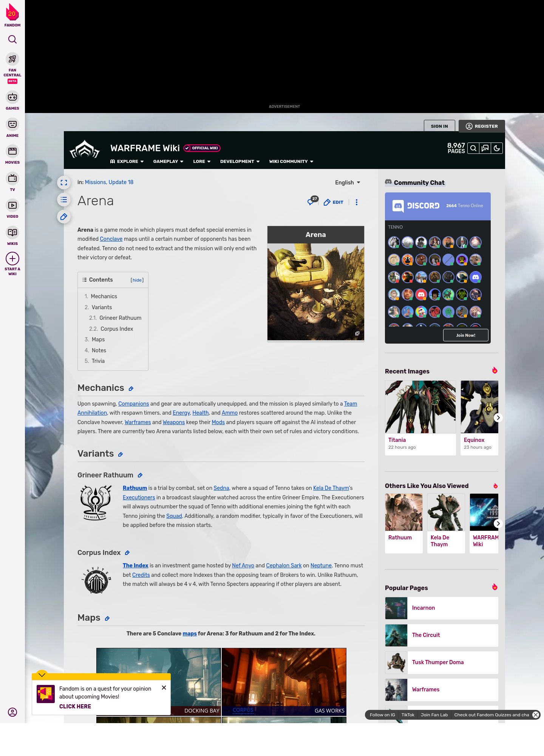
Task: Edit the Corpus Index section pencil
Action: coord(127,553)
